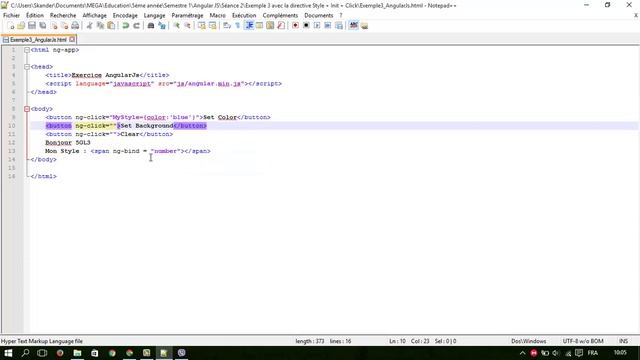Click 'Dos\Windows' in status bar
The image size is (640, 360).
(x=529, y=341)
